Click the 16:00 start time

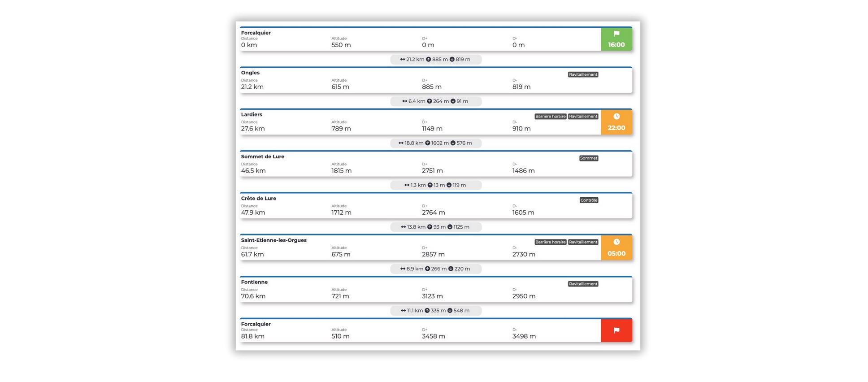coord(616,45)
